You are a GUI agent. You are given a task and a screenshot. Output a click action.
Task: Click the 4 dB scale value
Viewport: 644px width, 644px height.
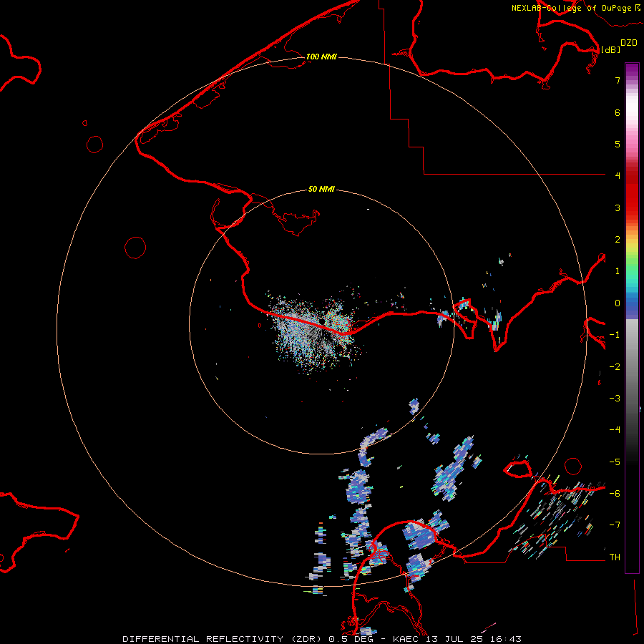click(x=618, y=176)
